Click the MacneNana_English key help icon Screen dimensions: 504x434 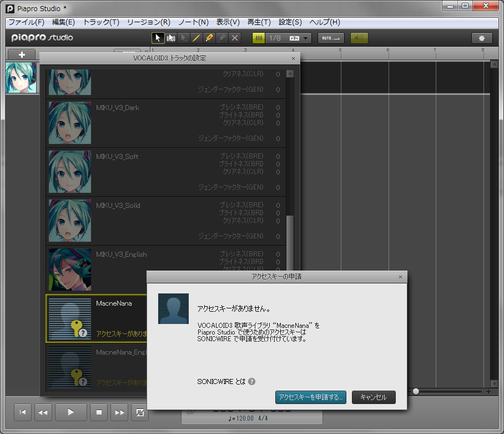[x=83, y=382]
